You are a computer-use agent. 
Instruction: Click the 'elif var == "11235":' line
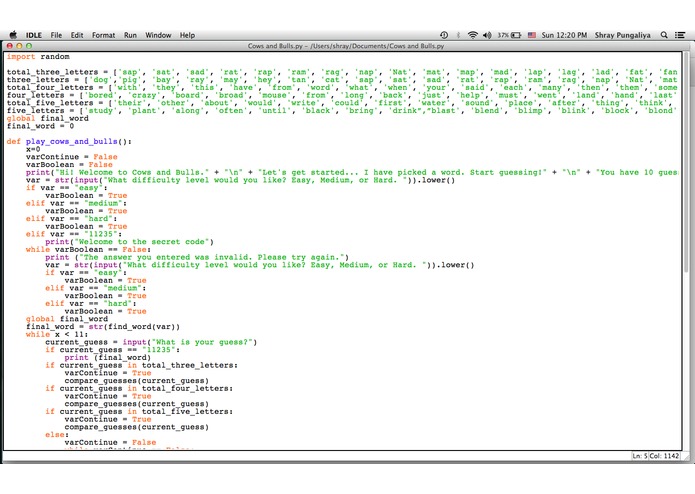tap(74, 234)
